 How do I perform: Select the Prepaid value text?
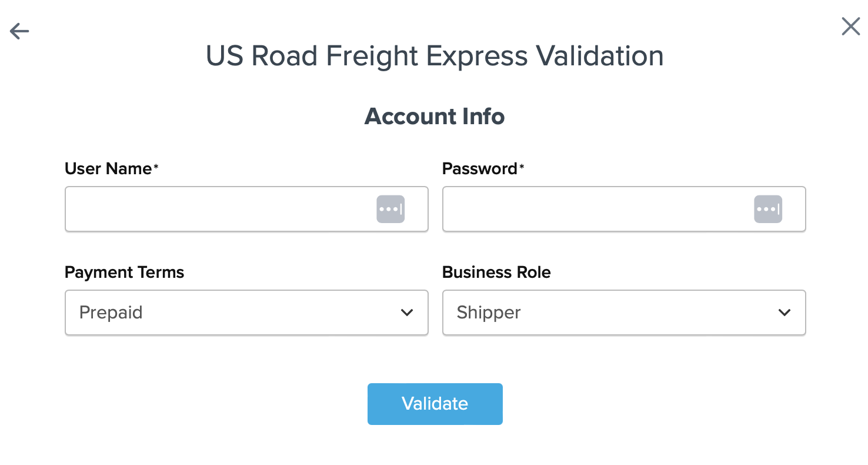[111, 313]
